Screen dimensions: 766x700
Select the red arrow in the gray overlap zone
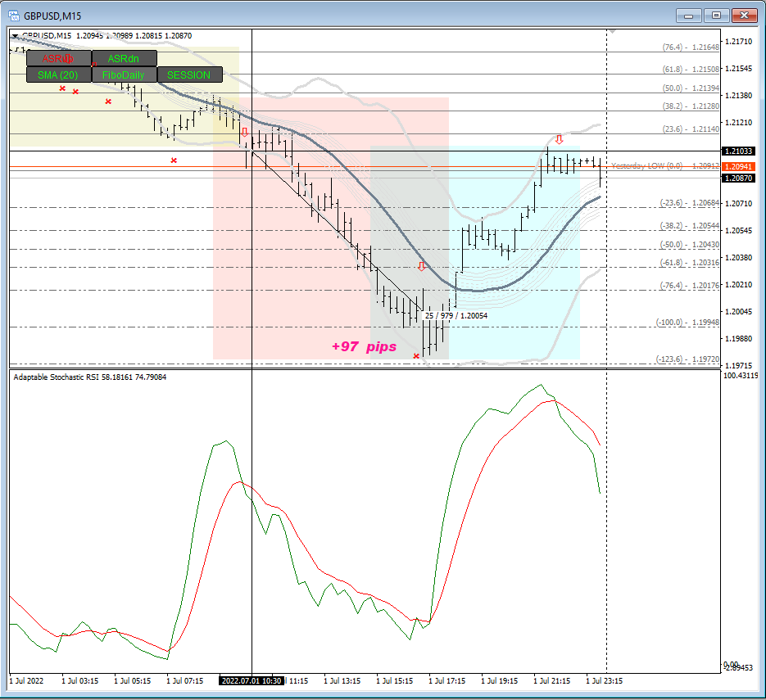point(422,267)
